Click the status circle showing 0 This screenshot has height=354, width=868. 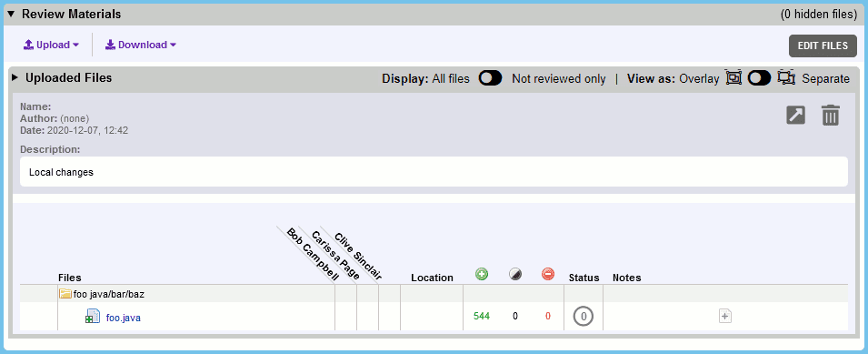click(584, 317)
